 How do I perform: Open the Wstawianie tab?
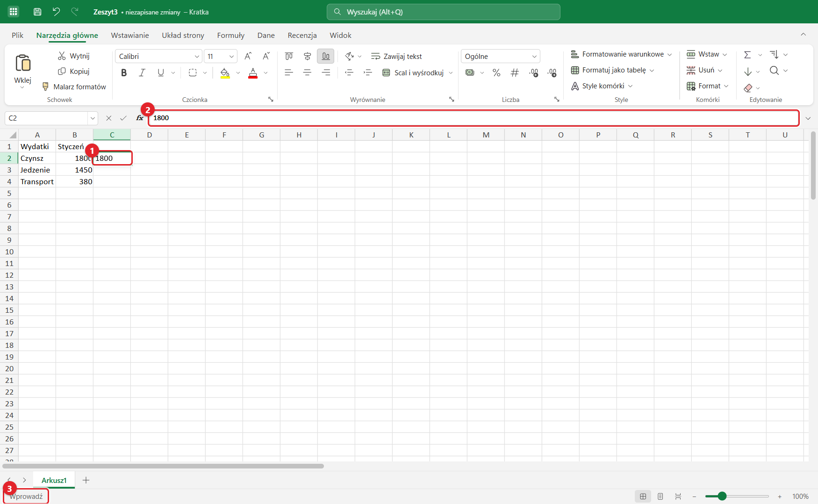pyautogui.click(x=130, y=36)
